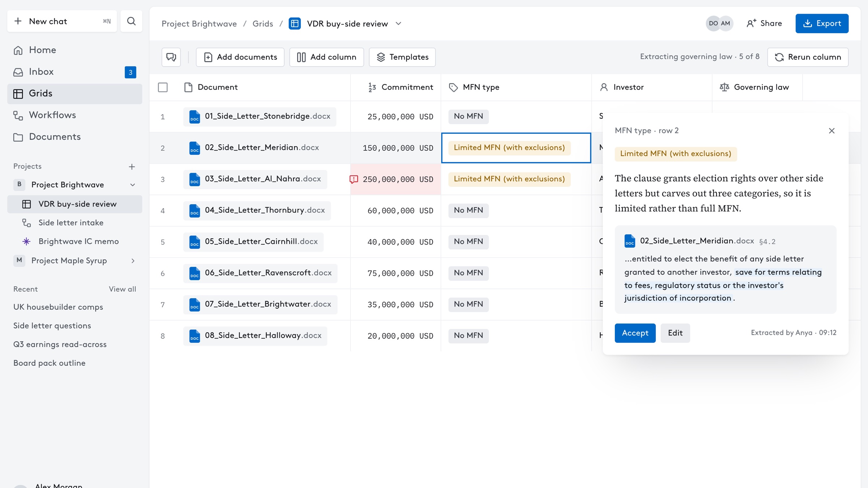This screenshot has width=868, height=488.
Task: Select Al Nahra Limited MFN tag cell
Action: [x=509, y=179]
